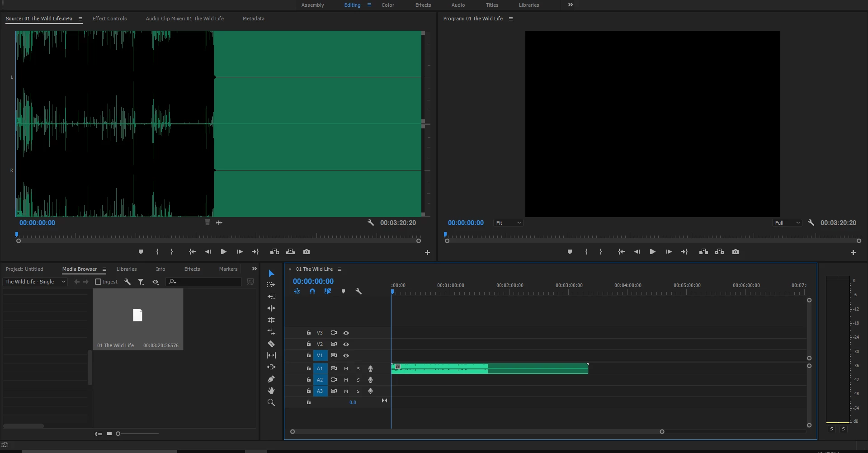Toggle Linked Selection in timeline

point(328,292)
